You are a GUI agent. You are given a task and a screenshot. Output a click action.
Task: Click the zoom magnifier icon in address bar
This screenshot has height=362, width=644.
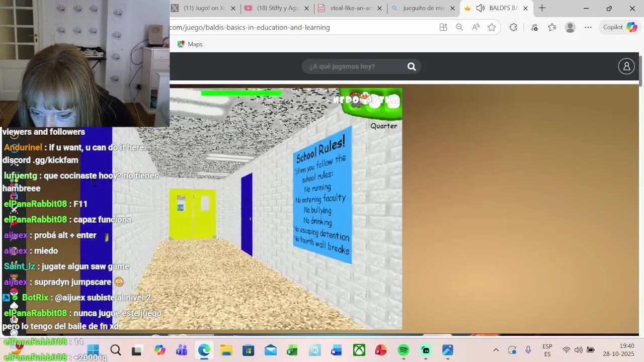click(459, 27)
